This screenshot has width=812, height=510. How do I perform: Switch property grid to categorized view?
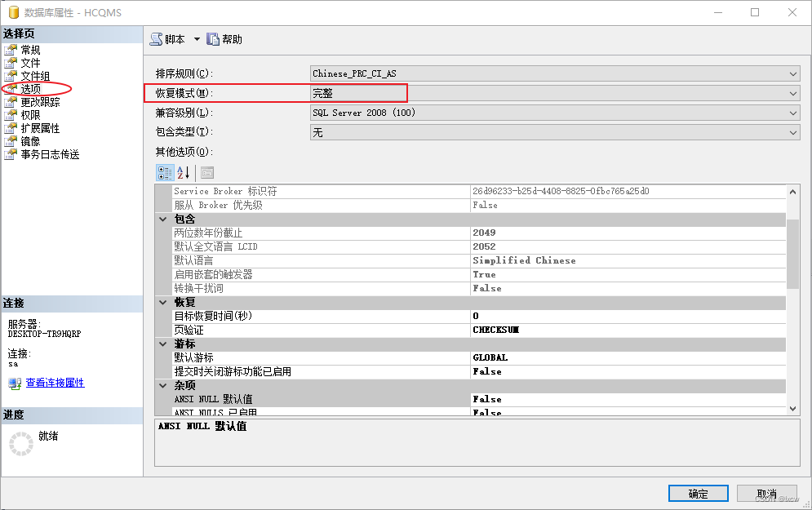165,172
